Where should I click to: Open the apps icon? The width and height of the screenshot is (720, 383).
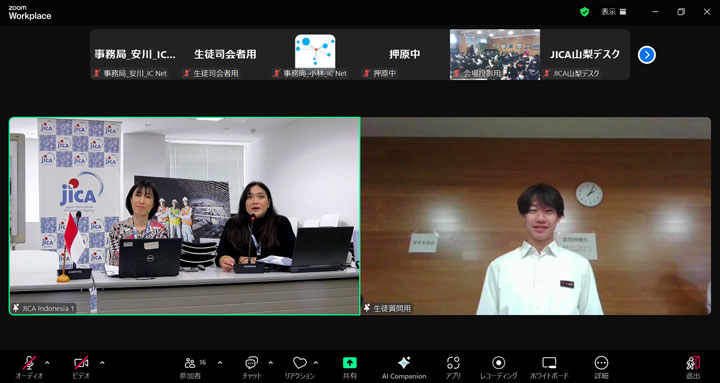click(453, 367)
